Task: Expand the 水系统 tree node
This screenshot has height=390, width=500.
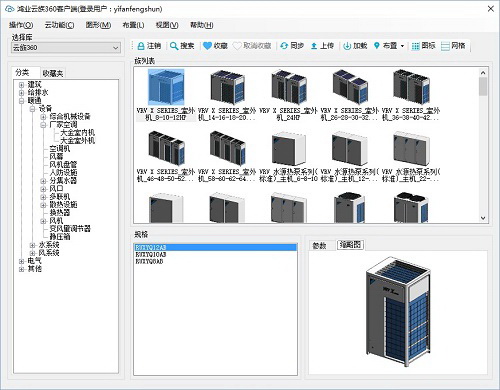Action: tap(32, 245)
